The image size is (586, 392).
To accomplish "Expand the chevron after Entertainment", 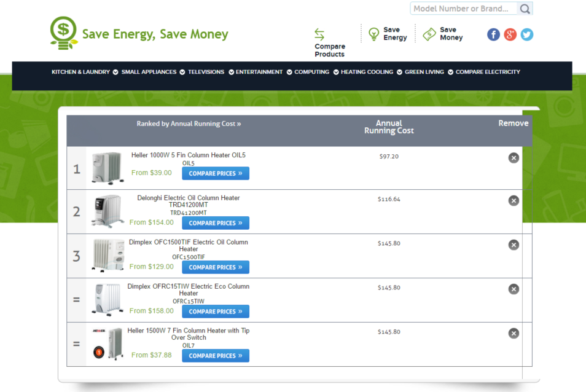I will [289, 72].
